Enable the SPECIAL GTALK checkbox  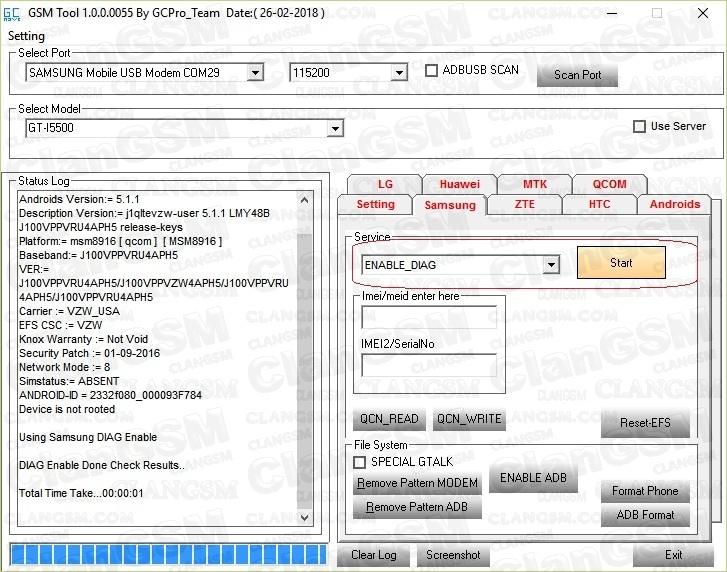tap(359, 462)
